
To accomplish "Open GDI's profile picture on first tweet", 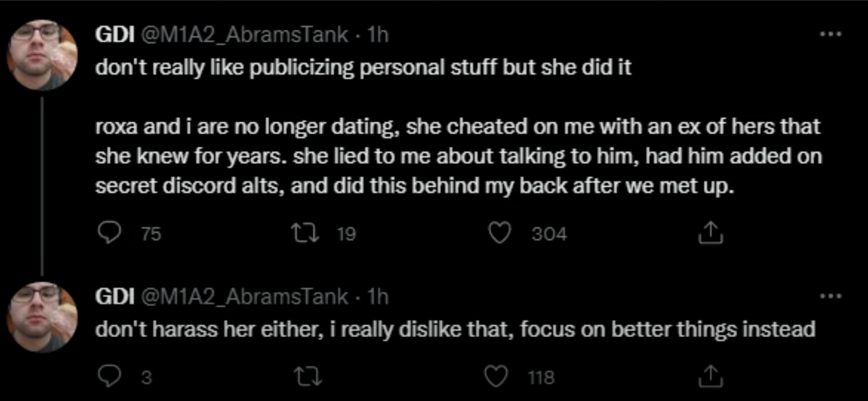I will (42, 56).
